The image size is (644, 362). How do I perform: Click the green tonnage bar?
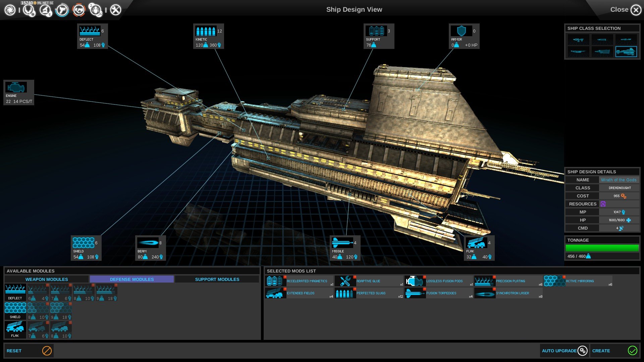tap(602, 248)
